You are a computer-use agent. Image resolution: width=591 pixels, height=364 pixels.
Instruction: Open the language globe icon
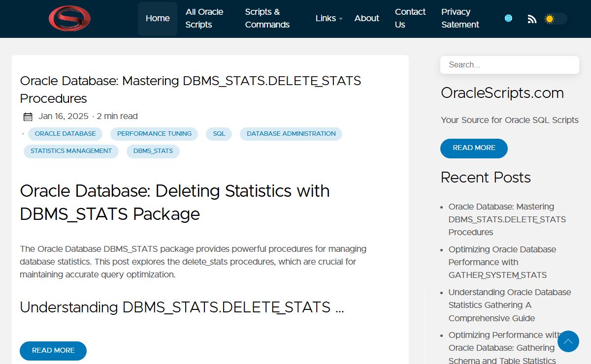tap(508, 18)
